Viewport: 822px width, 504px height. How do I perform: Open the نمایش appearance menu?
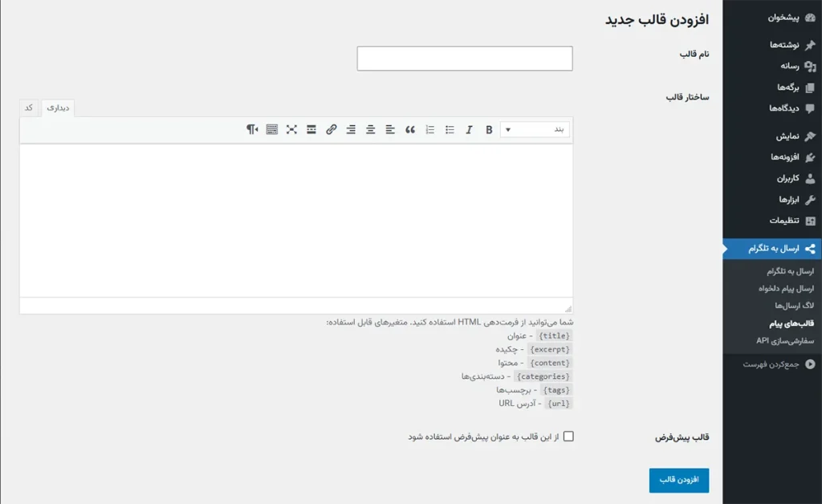pos(772,136)
